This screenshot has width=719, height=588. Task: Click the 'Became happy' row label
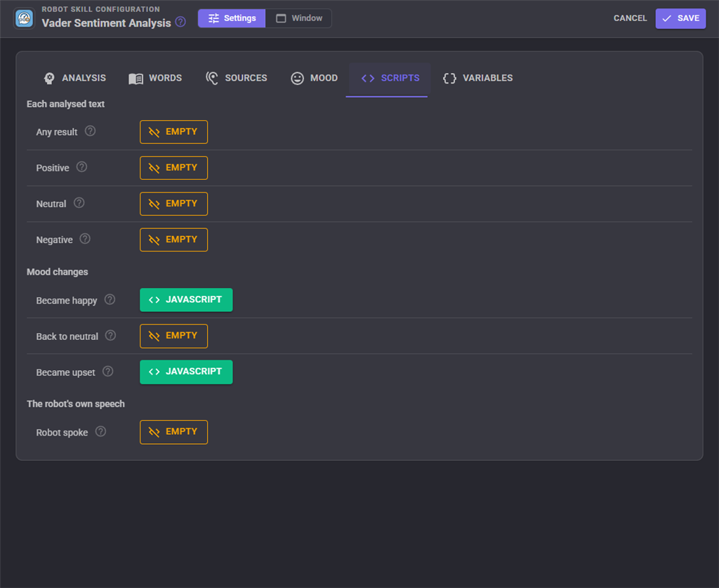pos(67,301)
